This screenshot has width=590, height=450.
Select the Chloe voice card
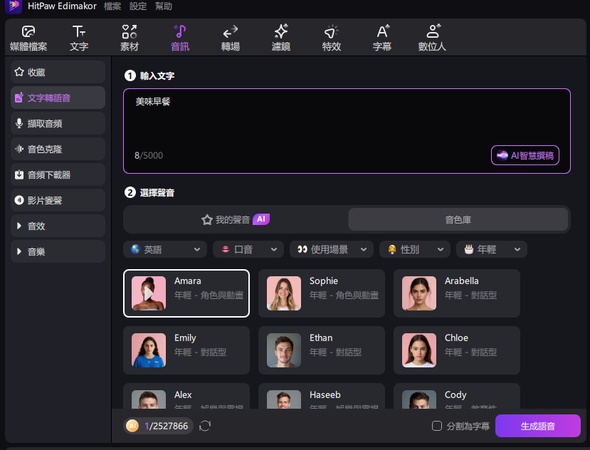[457, 350]
